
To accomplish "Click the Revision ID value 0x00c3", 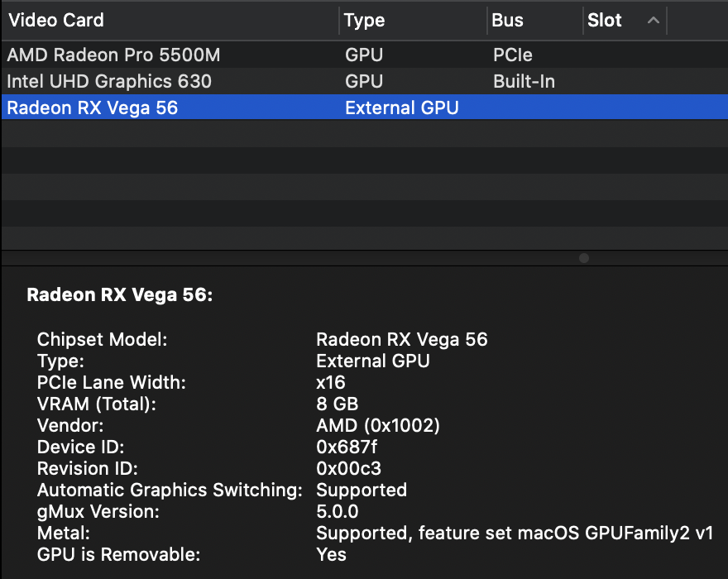I will (x=348, y=468).
